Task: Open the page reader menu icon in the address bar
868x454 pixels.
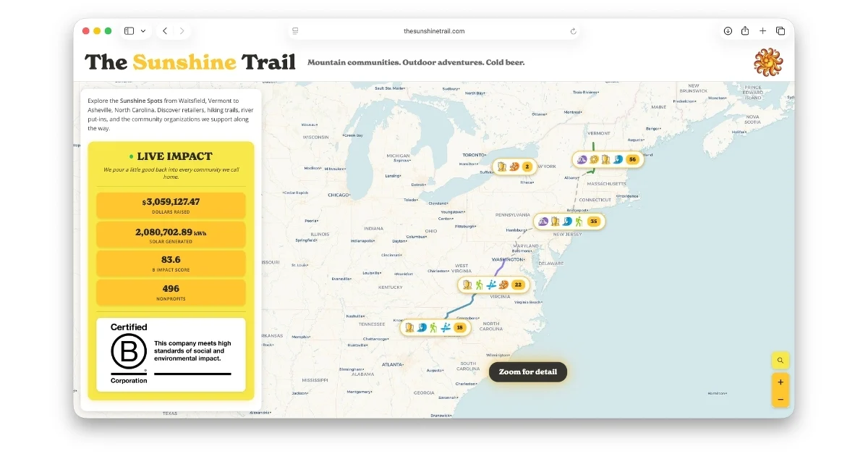Action: pyautogui.click(x=295, y=31)
